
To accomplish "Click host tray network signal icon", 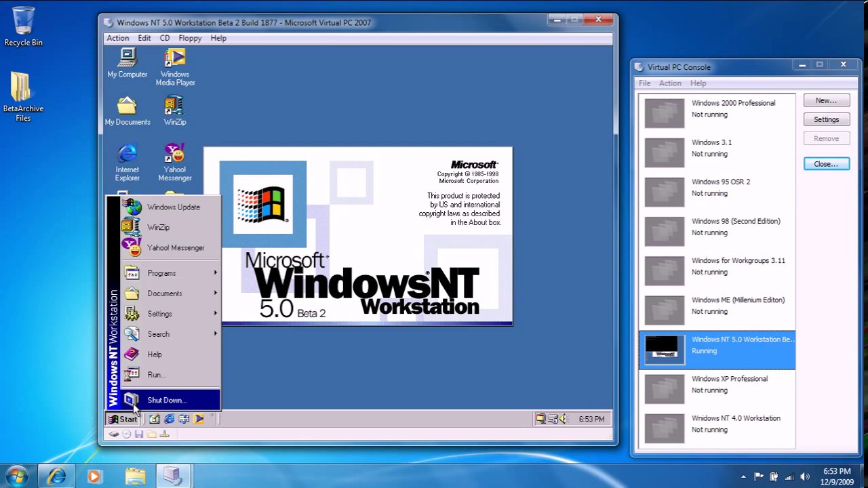I will pyautogui.click(x=789, y=476).
